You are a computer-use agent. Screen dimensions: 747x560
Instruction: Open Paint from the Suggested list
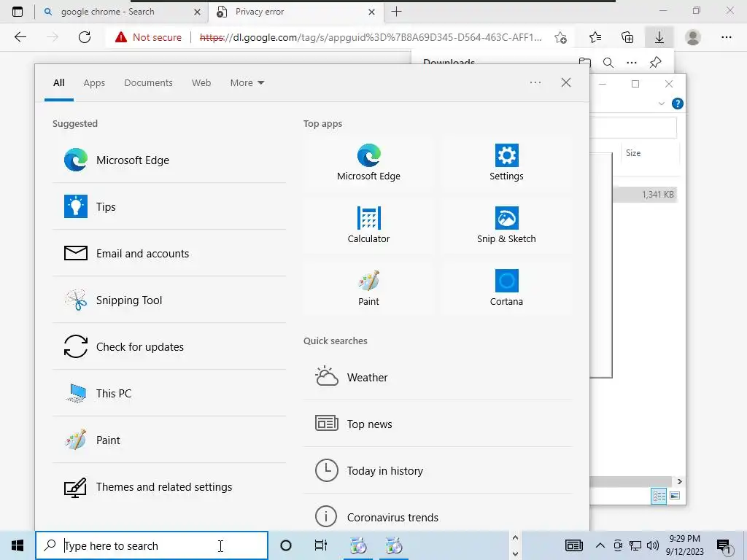tap(169, 440)
